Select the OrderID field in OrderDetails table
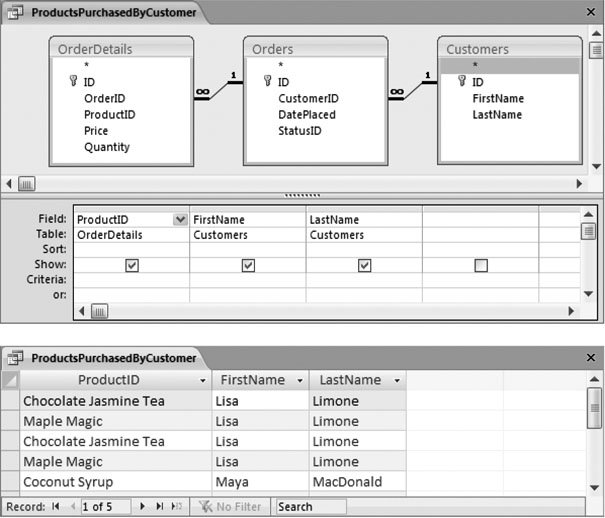This screenshot has width=605, height=518. click(x=105, y=98)
